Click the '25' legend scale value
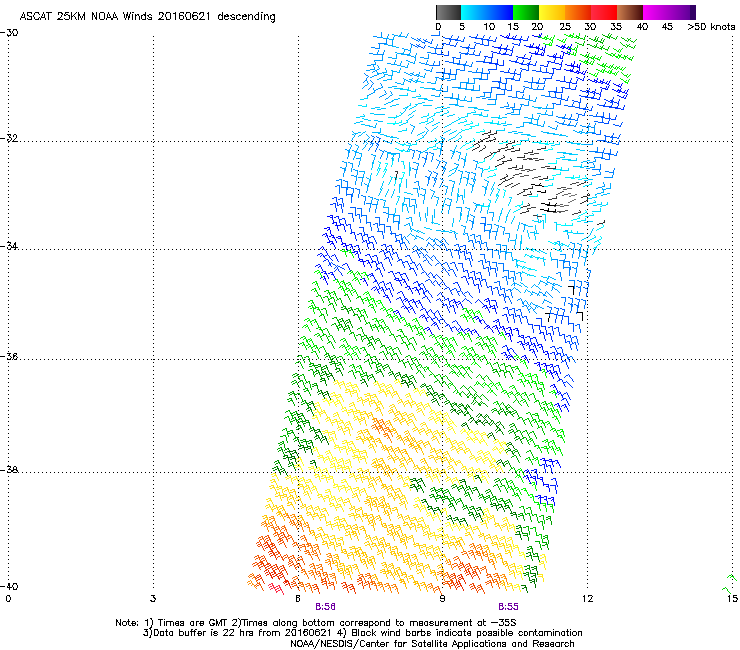This screenshot has width=740, height=650. click(565, 27)
